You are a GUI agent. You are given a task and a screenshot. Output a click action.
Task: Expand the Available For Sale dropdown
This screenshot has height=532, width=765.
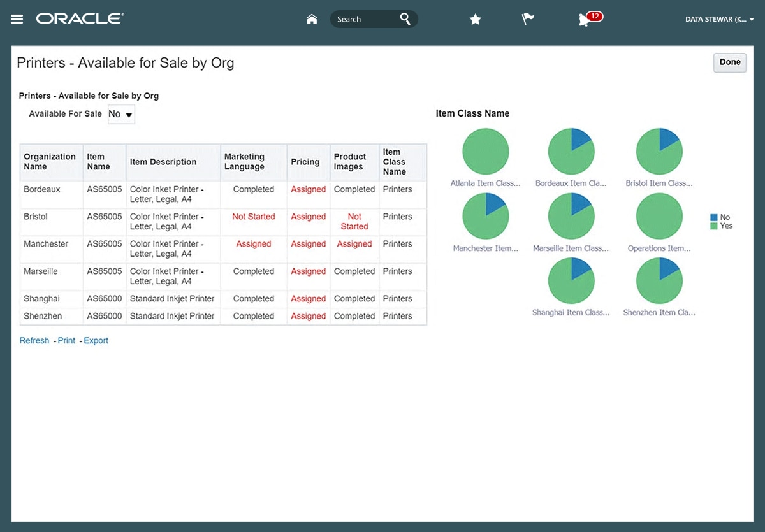(x=121, y=115)
